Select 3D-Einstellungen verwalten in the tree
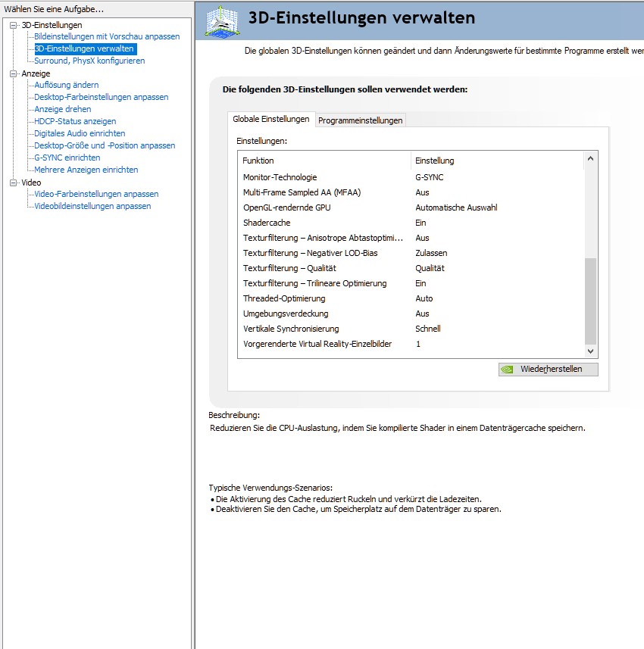644x649 pixels. tap(84, 48)
